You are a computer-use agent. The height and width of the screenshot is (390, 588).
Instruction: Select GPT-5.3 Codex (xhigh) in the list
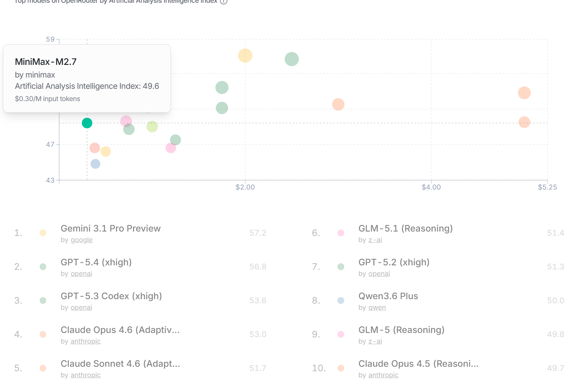[x=111, y=296]
